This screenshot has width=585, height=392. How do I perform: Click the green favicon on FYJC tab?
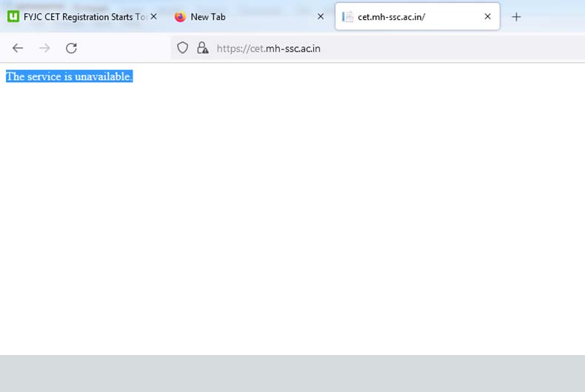[x=13, y=16]
